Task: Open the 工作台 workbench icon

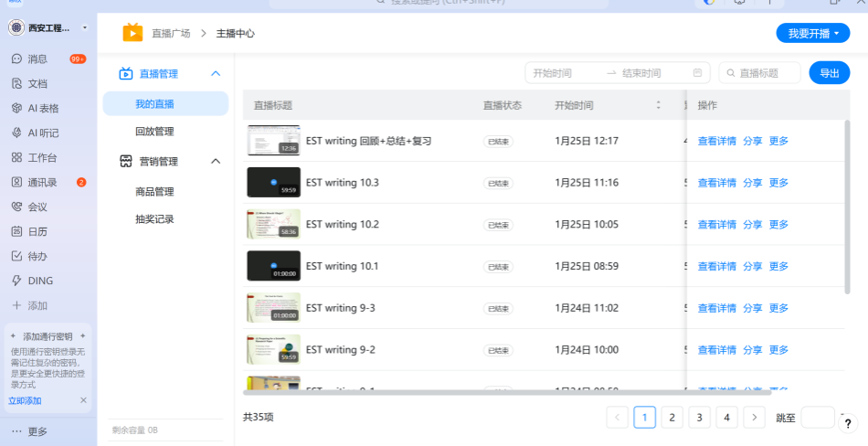Action: [16, 157]
